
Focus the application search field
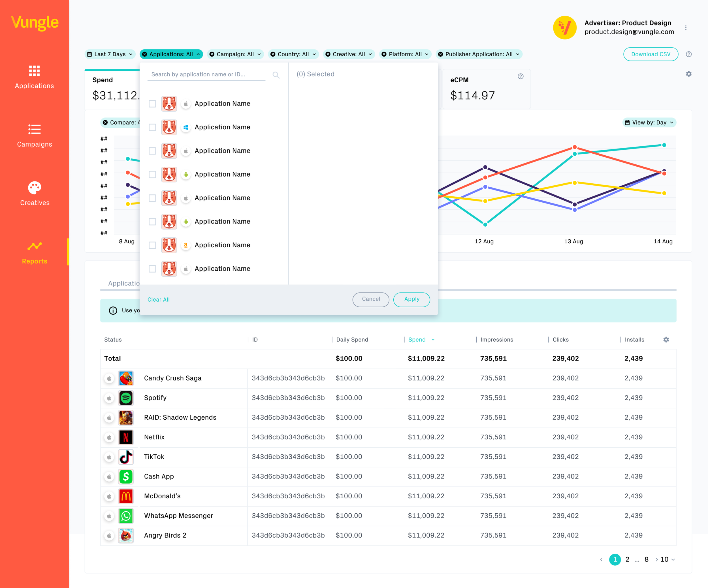tap(206, 74)
